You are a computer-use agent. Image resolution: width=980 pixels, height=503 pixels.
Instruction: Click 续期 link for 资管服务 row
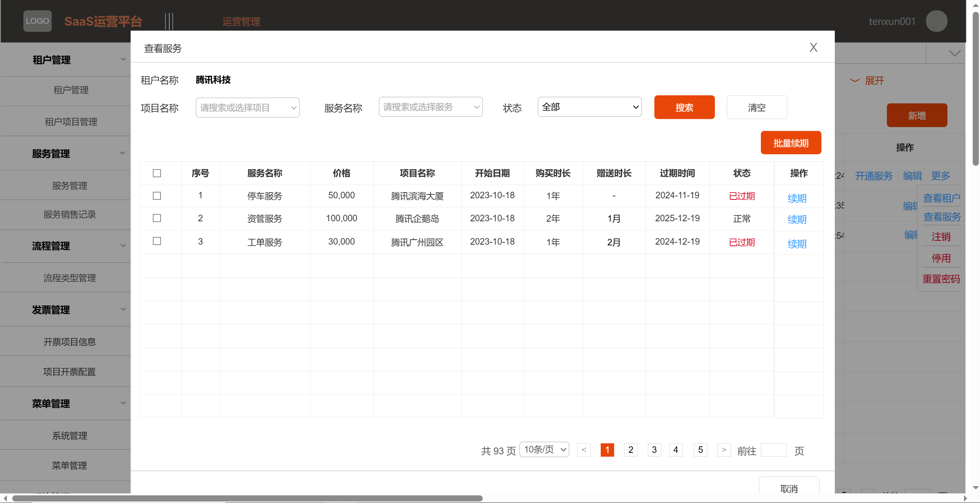(x=796, y=220)
